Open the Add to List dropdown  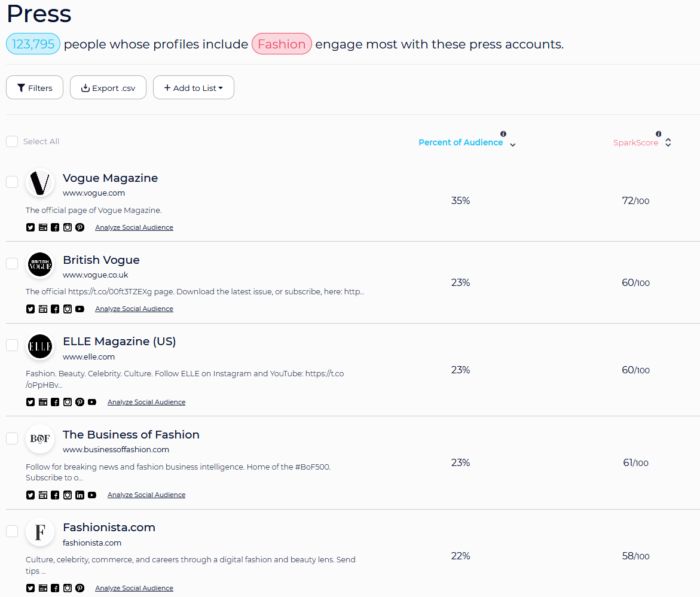[193, 87]
